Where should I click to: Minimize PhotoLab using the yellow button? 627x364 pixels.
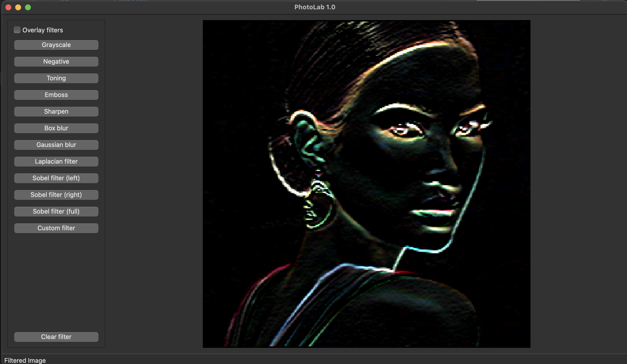(18, 7)
